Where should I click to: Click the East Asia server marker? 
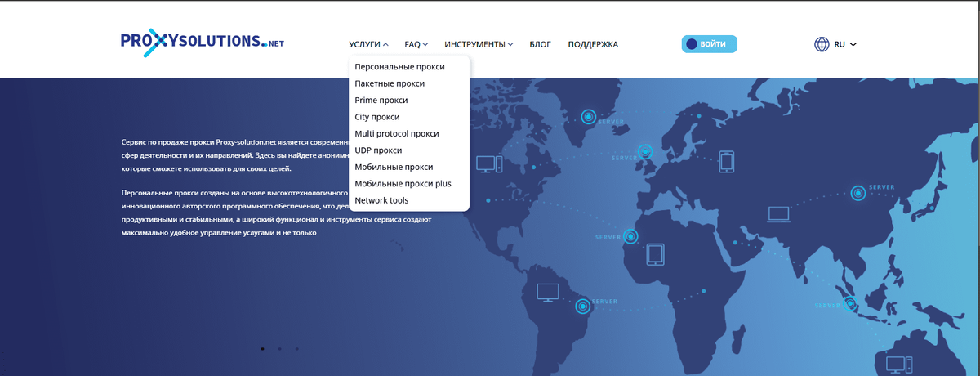(857, 193)
